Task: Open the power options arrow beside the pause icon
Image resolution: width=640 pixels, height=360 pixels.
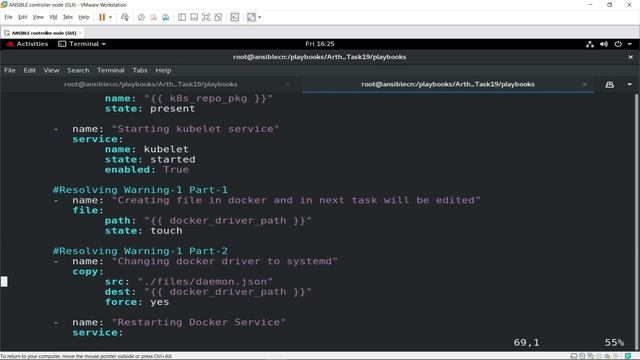Action: [110, 17]
